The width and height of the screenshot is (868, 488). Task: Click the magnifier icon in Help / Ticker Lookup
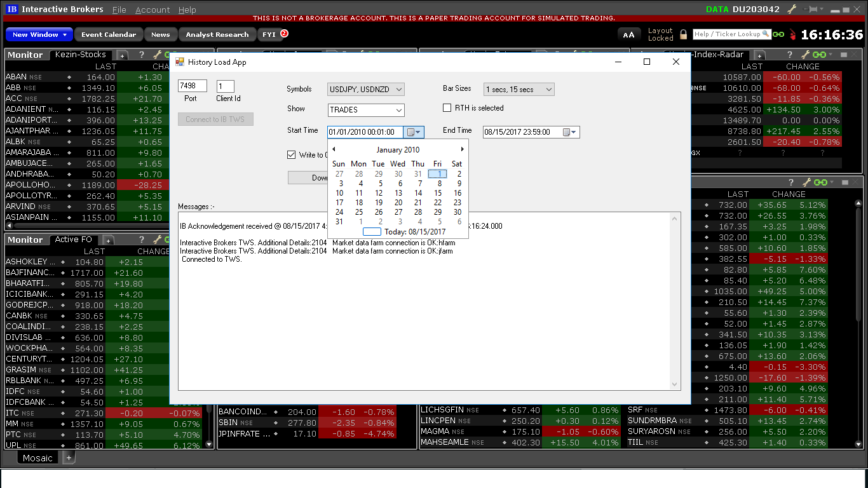(x=766, y=34)
